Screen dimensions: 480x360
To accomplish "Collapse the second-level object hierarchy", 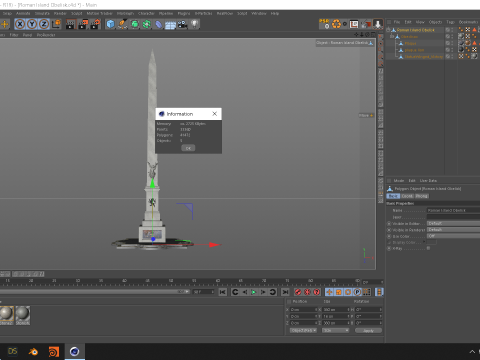I will pyautogui.click(x=392, y=37).
